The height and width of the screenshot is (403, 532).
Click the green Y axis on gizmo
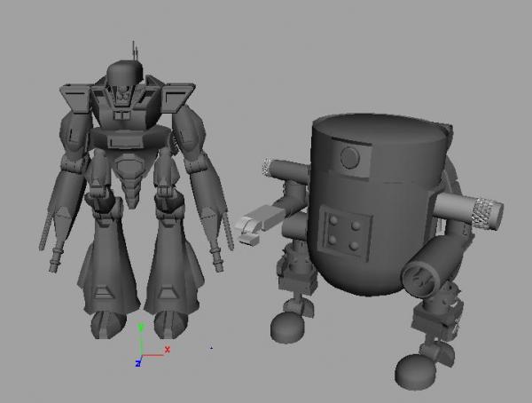click(x=141, y=340)
